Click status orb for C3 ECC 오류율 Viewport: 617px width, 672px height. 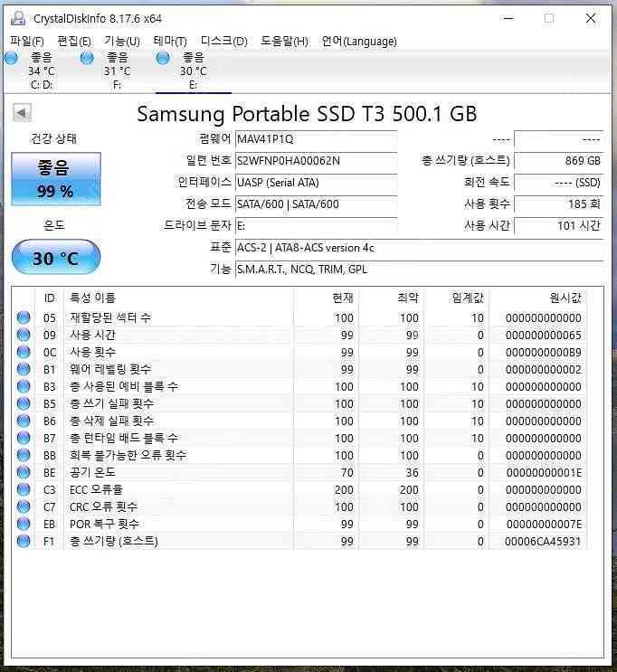(24, 489)
